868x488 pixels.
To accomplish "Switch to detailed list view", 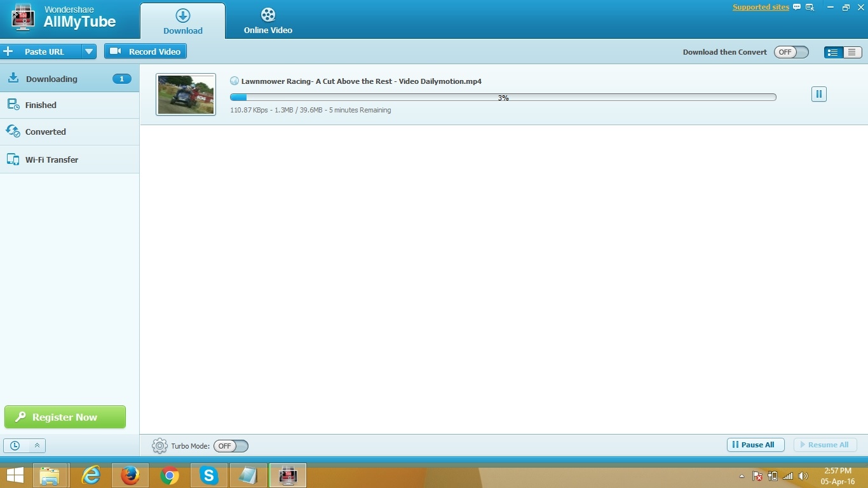I will (833, 52).
